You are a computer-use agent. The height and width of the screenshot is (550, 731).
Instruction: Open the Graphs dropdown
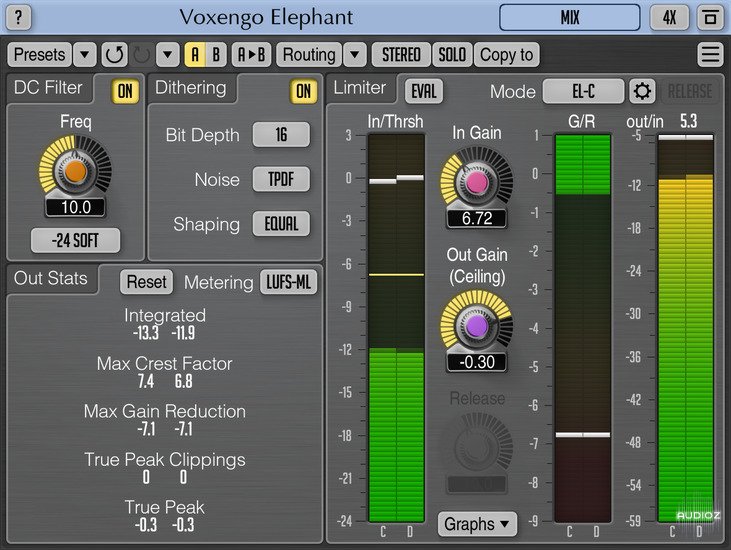pyautogui.click(x=477, y=524)
